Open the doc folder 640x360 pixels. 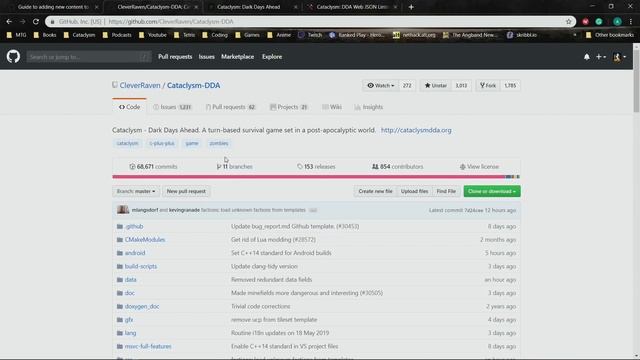(129, 293)
